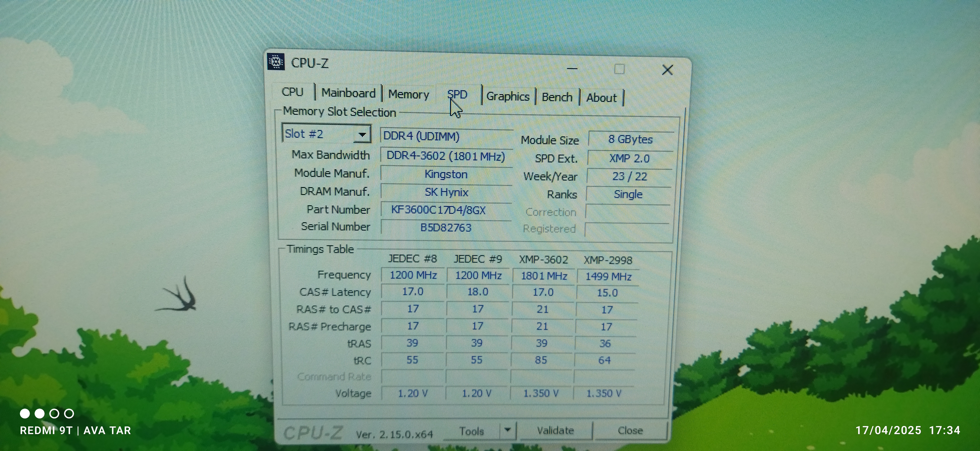Screen dimensions: 980x451
Task: Open the Mainboard tab
Action: point(348,93)
